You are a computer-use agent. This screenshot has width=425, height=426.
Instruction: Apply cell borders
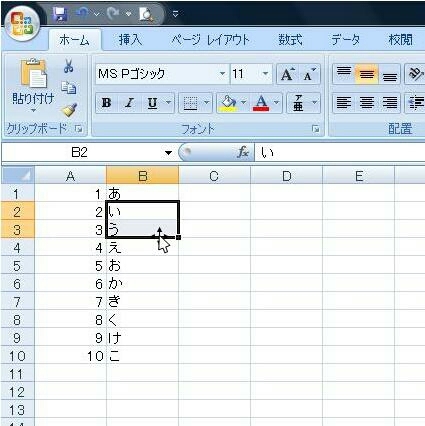click(191, 103)
